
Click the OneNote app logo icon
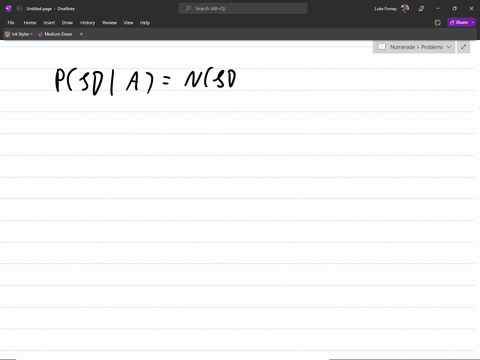tap(9, 9)
